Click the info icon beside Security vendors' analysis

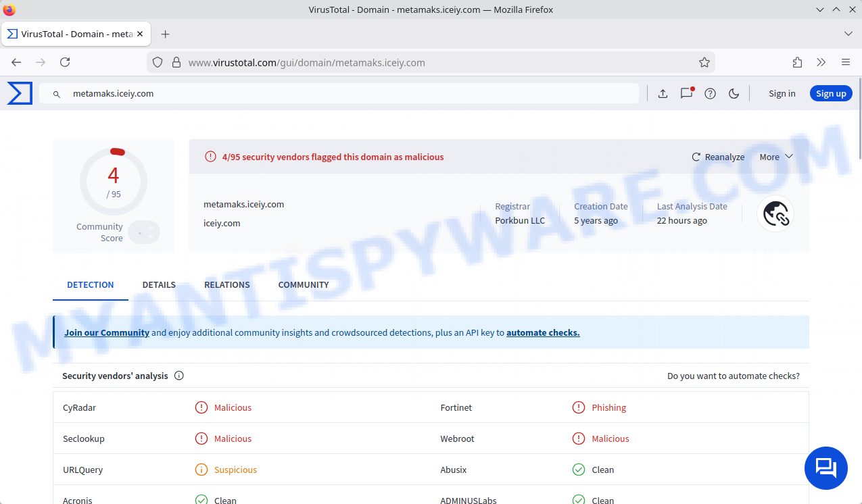(x=179, y=376)
